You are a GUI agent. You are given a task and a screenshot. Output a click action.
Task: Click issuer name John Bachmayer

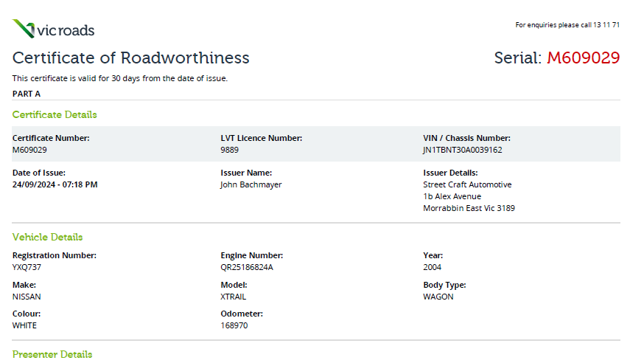(251, 184)
